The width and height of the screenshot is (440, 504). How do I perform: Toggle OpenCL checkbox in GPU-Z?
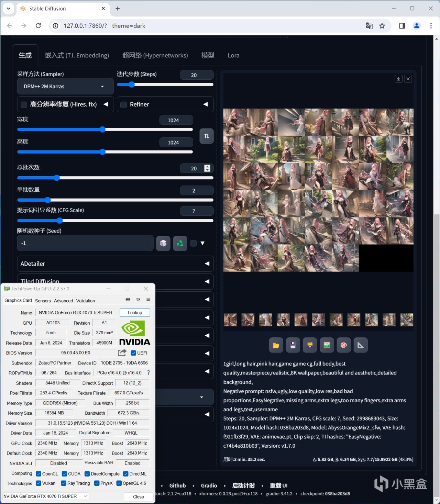point(38,474)
